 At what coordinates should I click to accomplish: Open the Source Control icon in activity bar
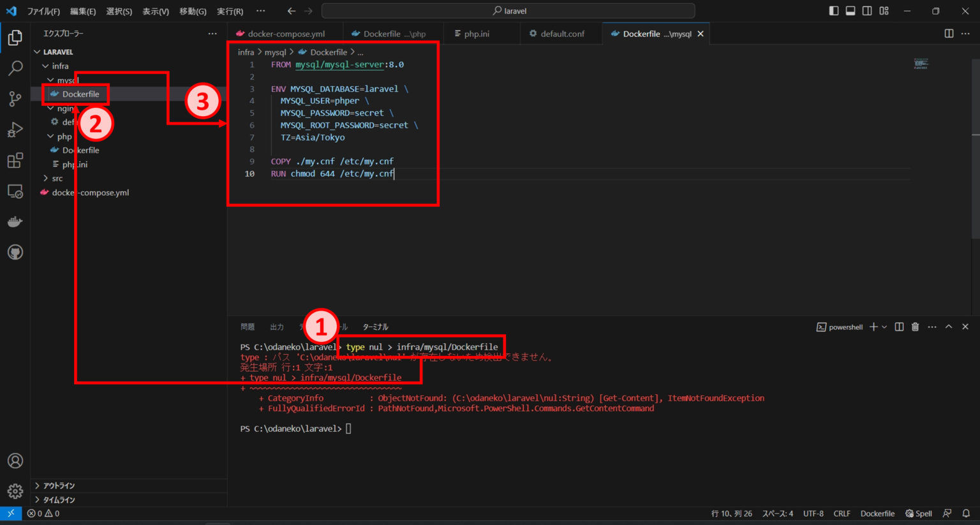pos(15,99)
